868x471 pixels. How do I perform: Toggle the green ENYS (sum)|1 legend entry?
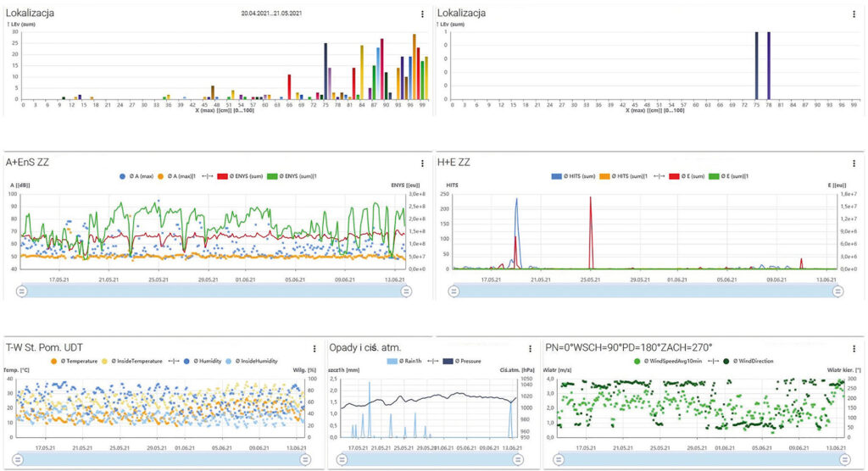click(291, 176)
